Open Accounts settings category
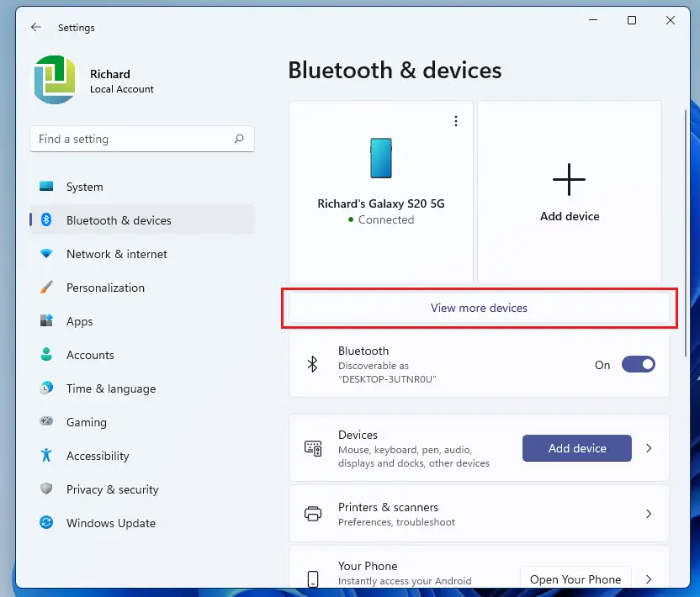The width and height of the screenshot is (700, 597). click(x=142, y=355)
